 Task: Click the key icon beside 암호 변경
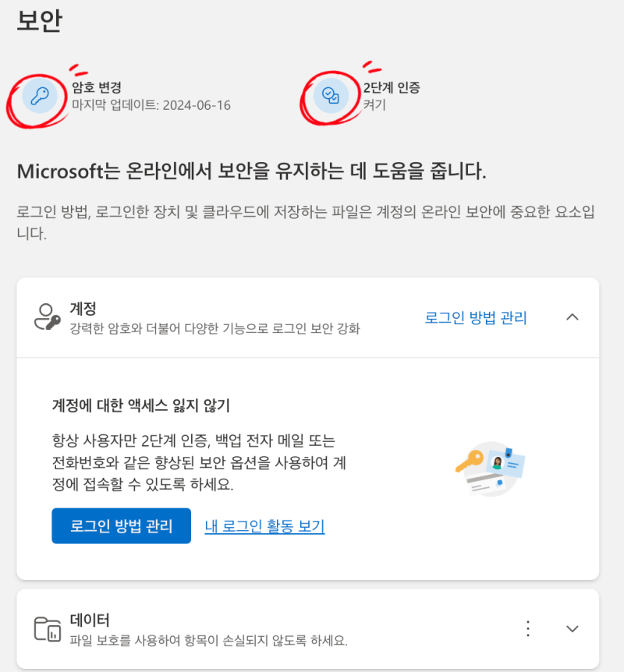40,94
